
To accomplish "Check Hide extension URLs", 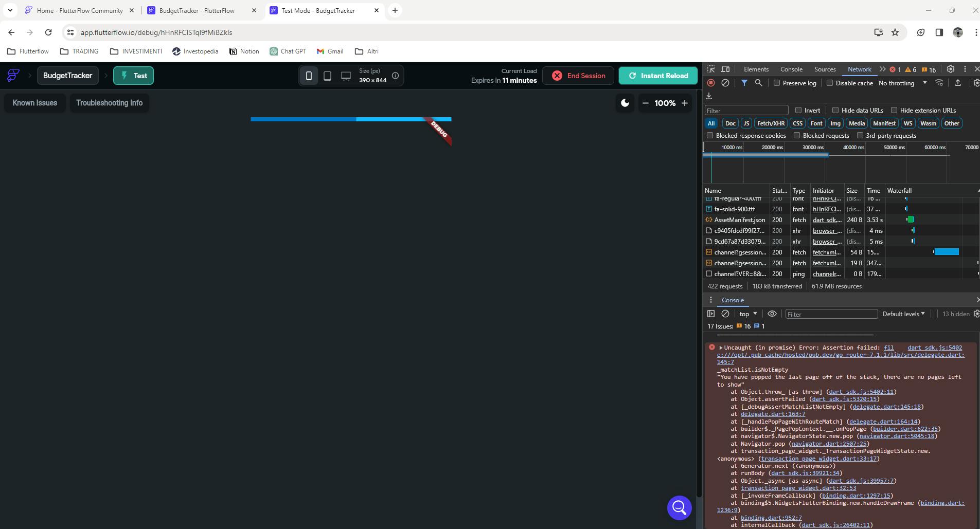I will tap(894, 110).
